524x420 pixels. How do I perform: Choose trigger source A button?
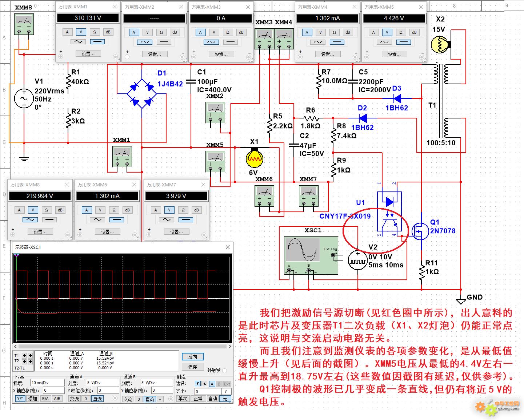click(212, 384)
